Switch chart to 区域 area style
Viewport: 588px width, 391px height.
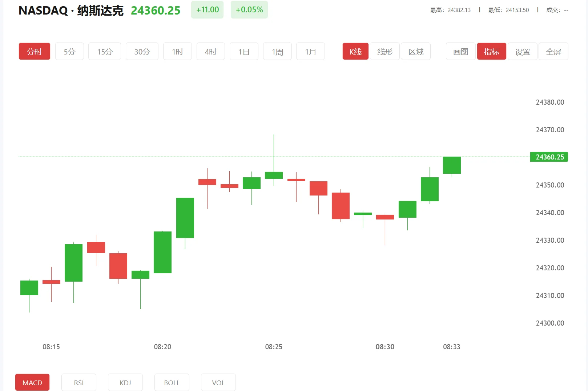pyautogui.click(x=416, y=51)
